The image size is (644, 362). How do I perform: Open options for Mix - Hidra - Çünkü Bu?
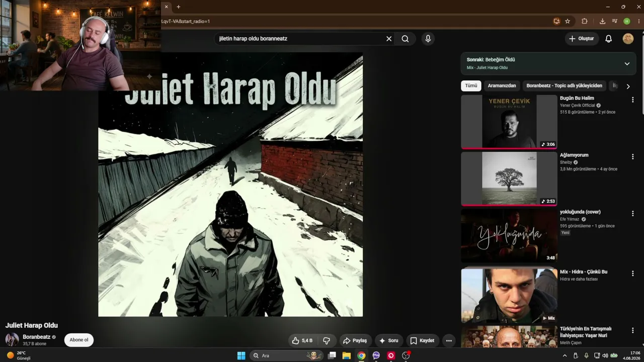tap(632, 274)
